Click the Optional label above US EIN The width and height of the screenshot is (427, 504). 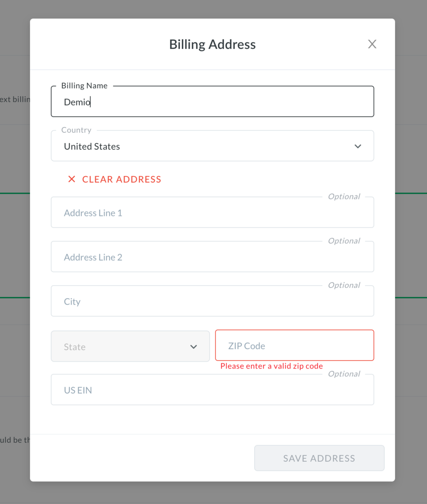click(x=344, y=373)
